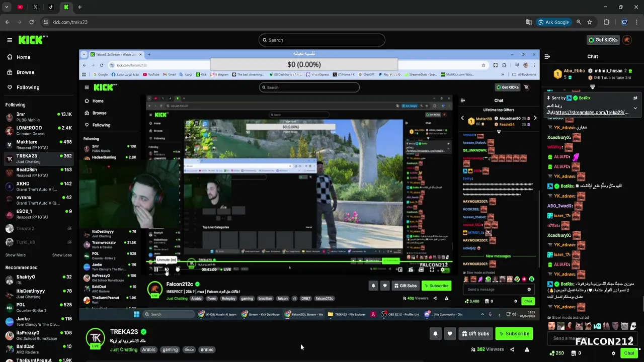Subscribe to TREKA23 with the green button

(514, 333)
